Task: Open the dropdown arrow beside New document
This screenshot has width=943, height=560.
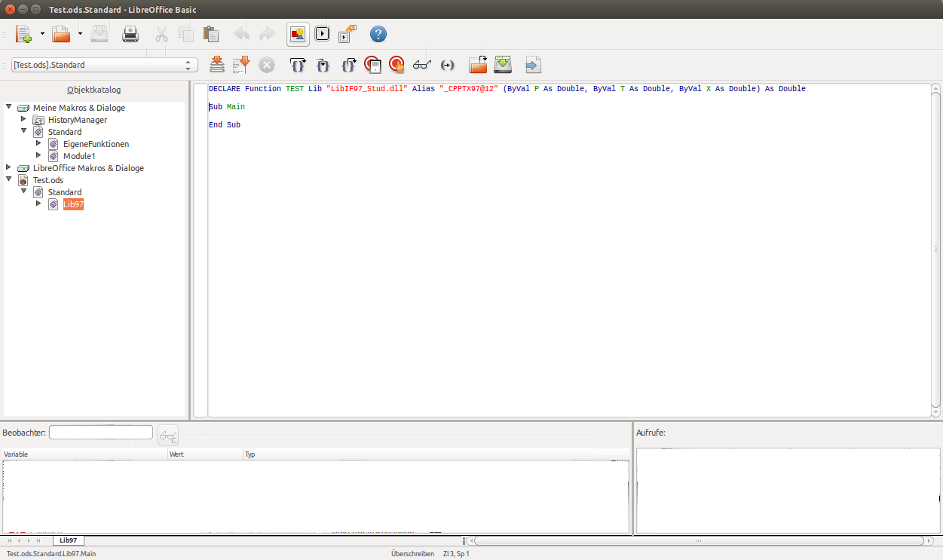Action: (42, 34)
